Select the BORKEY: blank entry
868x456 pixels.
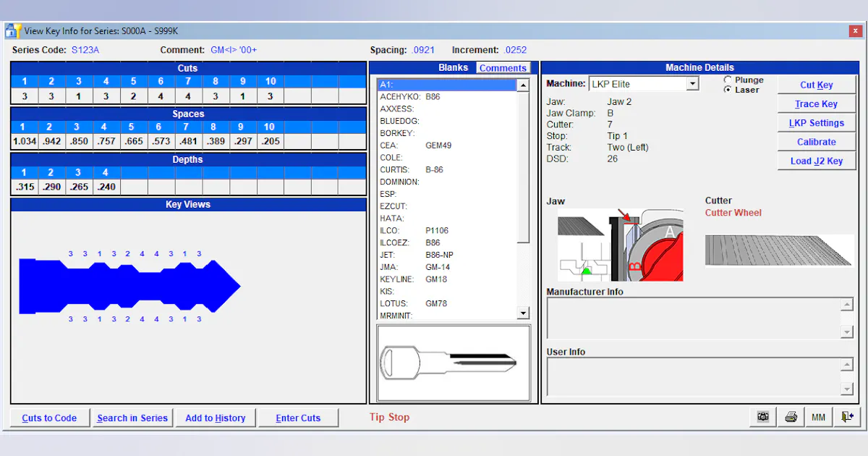(x=447, y=133)
